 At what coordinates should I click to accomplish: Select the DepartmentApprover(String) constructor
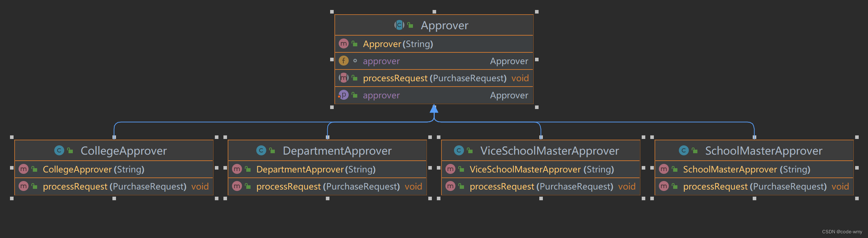[316, 169]
